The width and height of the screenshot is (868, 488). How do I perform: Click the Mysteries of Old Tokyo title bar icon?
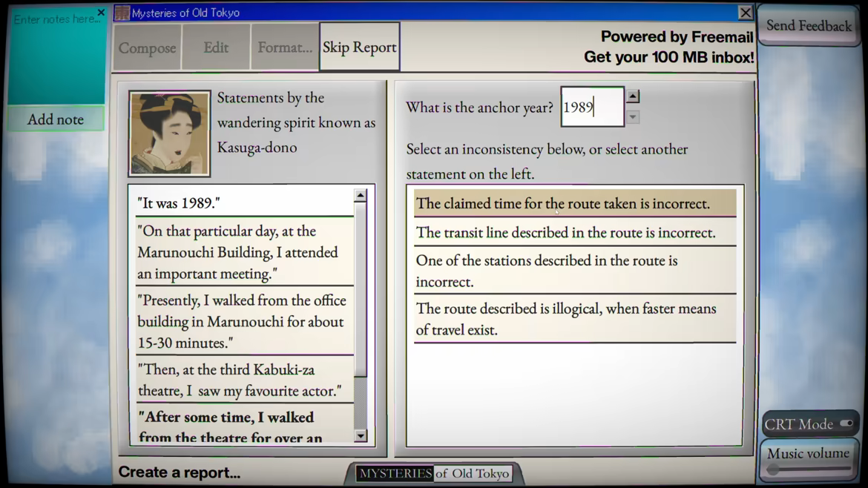click(122, 13)
